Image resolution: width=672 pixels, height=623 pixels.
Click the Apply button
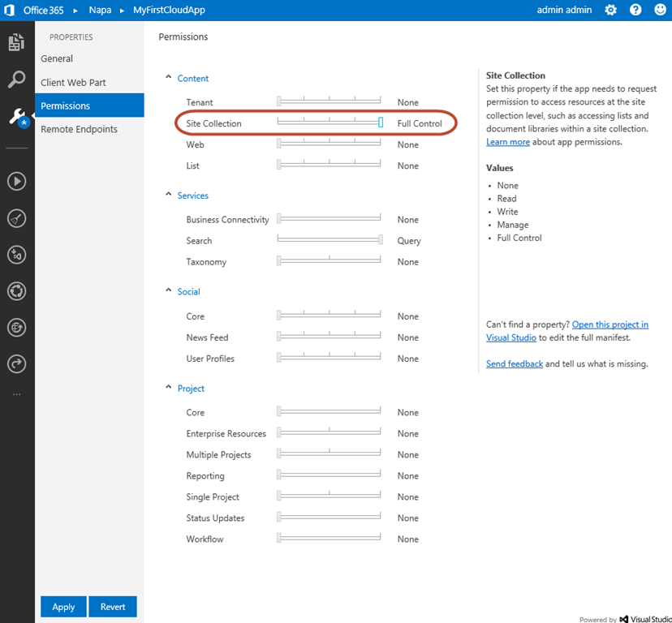pyautogui.click(x=63, y=607)
